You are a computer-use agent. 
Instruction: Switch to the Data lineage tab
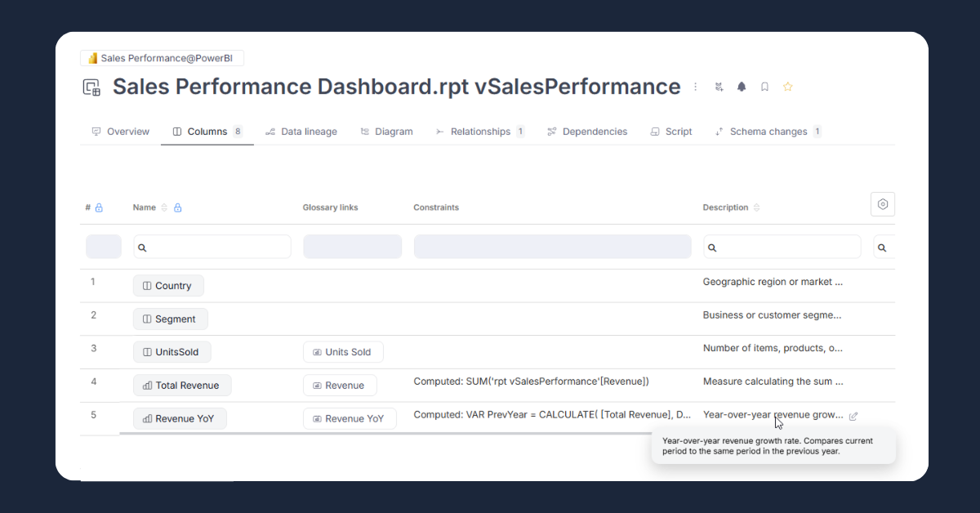pyautogui.click(x=301, y=132)
